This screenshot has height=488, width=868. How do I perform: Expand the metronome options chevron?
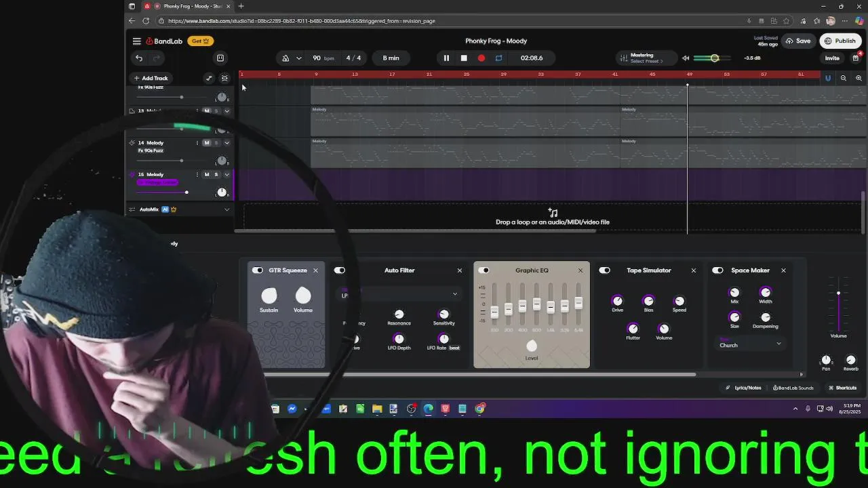(x=299, y=58)
